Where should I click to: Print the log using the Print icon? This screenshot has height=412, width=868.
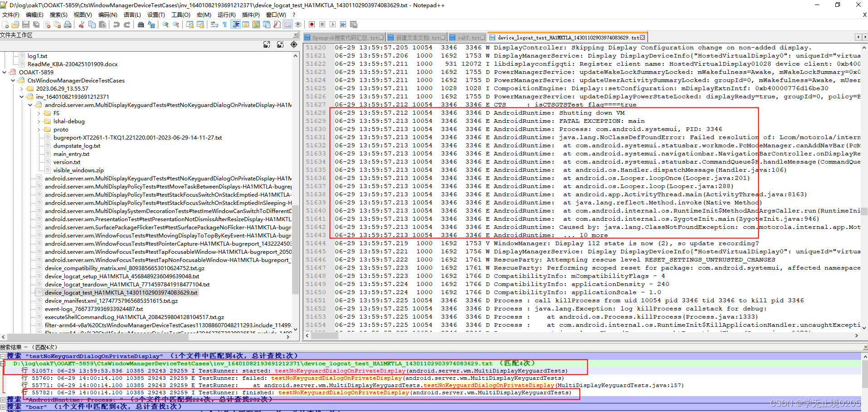68,24
